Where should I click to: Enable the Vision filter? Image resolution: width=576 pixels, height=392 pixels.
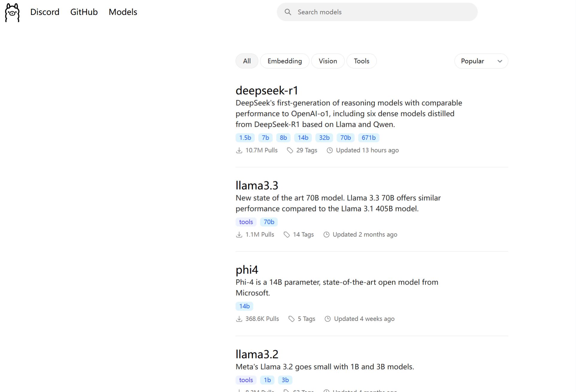click(328, 61)
